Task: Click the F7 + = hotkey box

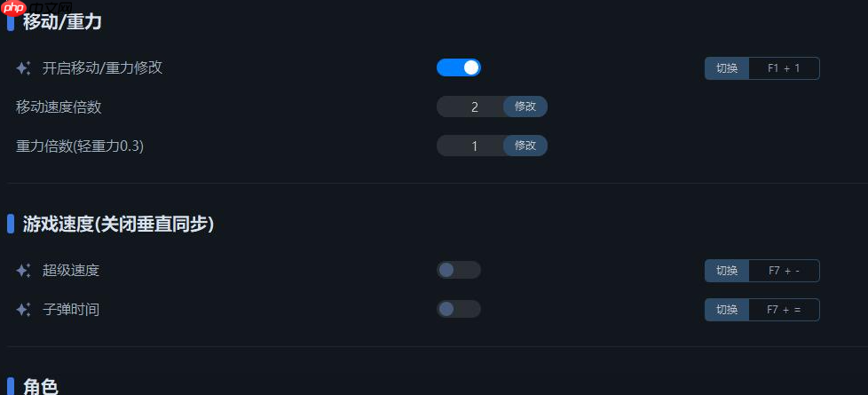Action: [x=784, y=310]
